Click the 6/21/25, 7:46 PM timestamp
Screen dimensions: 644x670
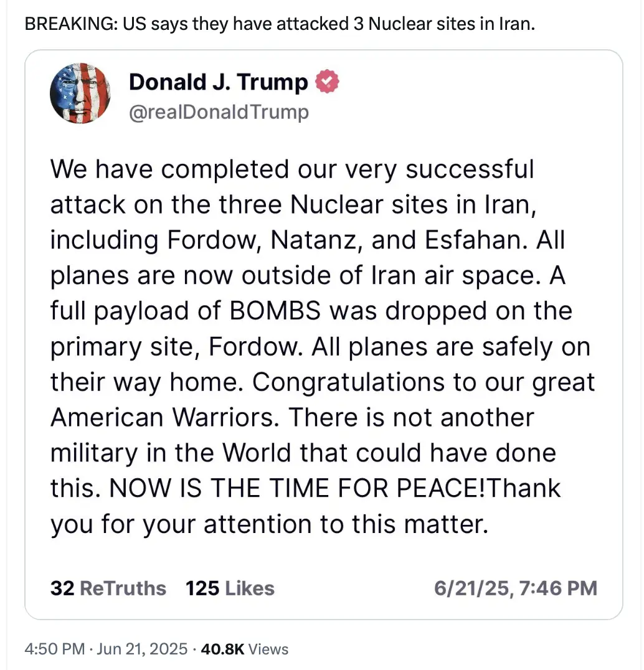514,588
